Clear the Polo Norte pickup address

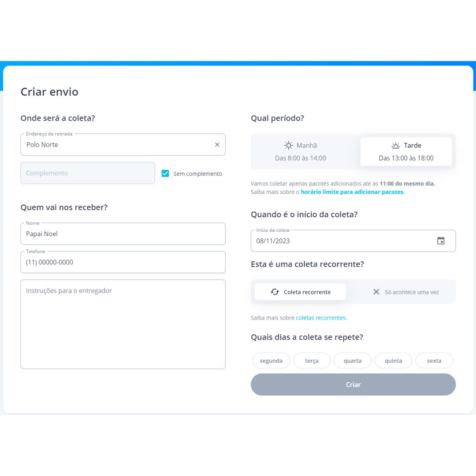click(217, 145)
